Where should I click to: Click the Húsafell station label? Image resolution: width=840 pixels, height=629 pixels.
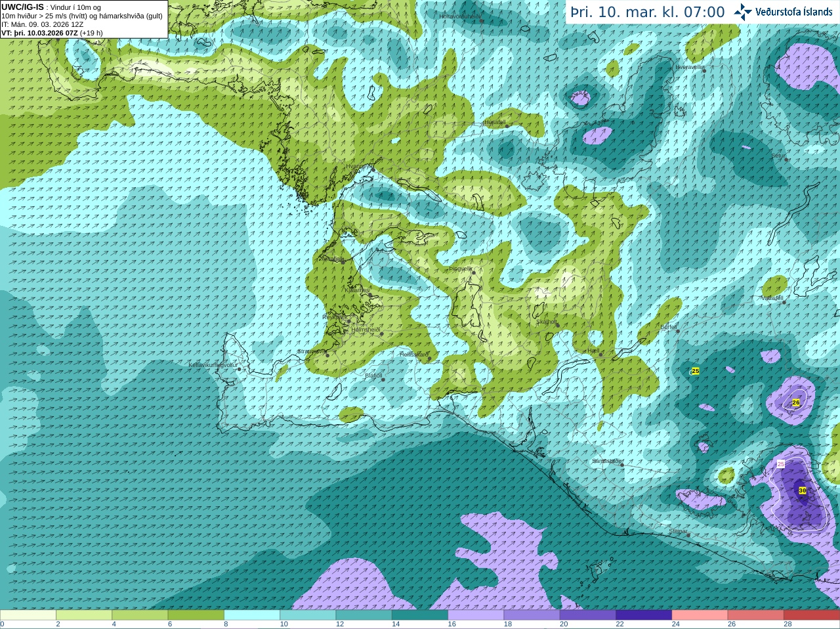pyautogui.click(x=495, y=122)
